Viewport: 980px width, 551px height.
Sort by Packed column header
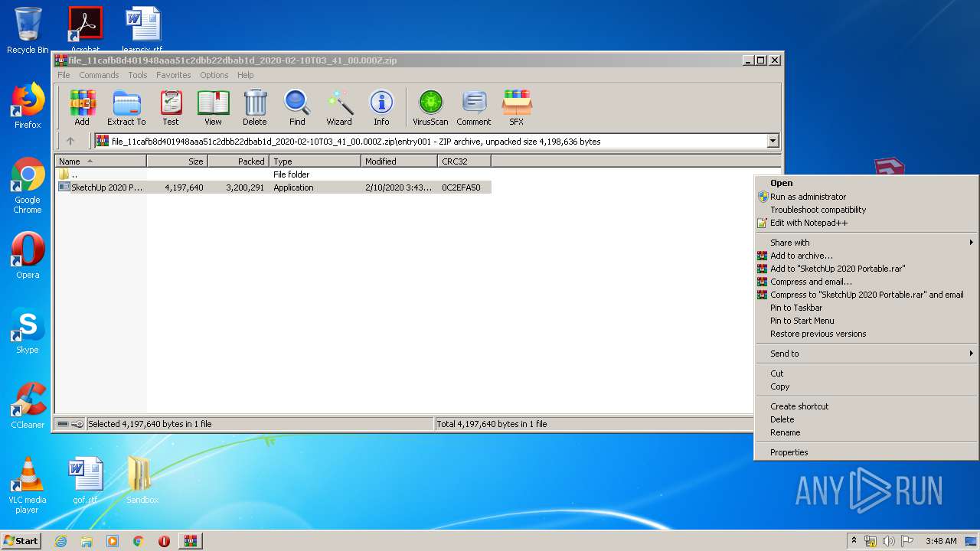(238, 161)
